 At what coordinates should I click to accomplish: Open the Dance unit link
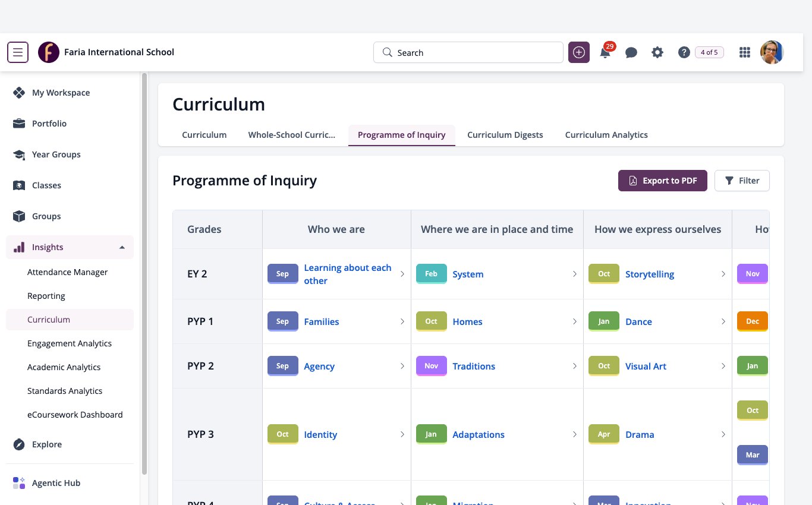coord(638,321)
